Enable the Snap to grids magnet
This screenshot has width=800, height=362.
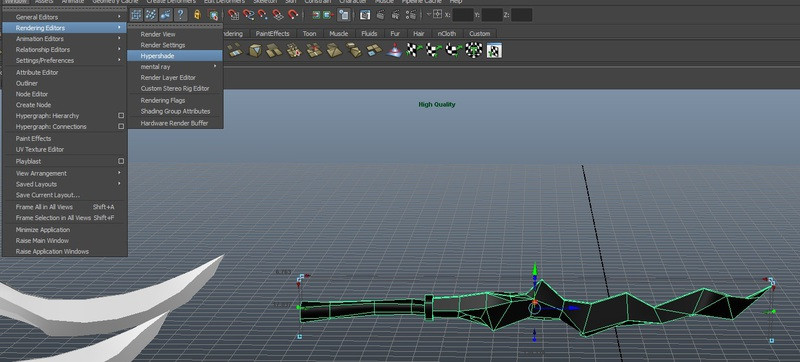pyautogui.click(x=233, y=15)
